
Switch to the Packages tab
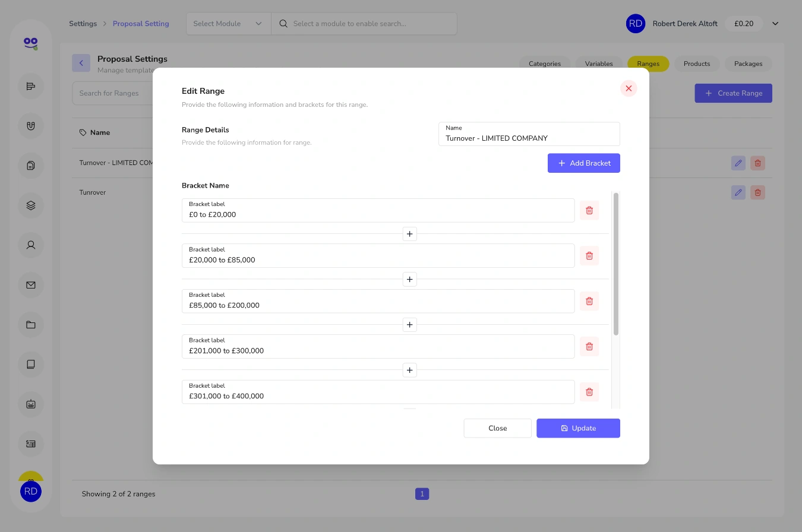coord(749,64)
